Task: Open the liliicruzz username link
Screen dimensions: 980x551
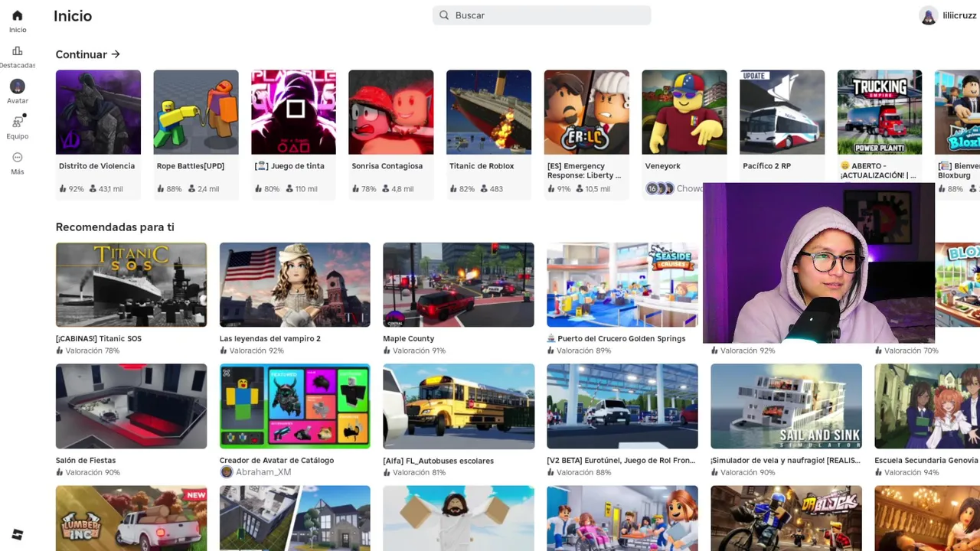Action: pyautogui.click(x=959, y=15)
